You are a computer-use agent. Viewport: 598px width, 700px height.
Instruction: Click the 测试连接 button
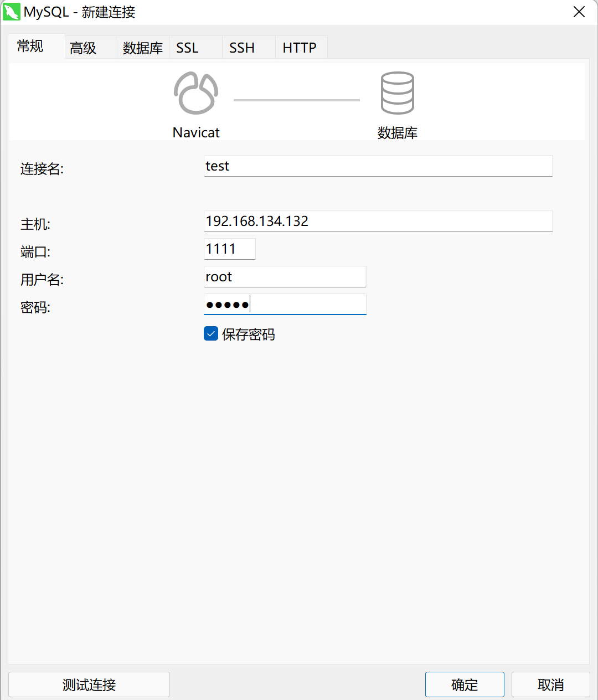[89, 684]
